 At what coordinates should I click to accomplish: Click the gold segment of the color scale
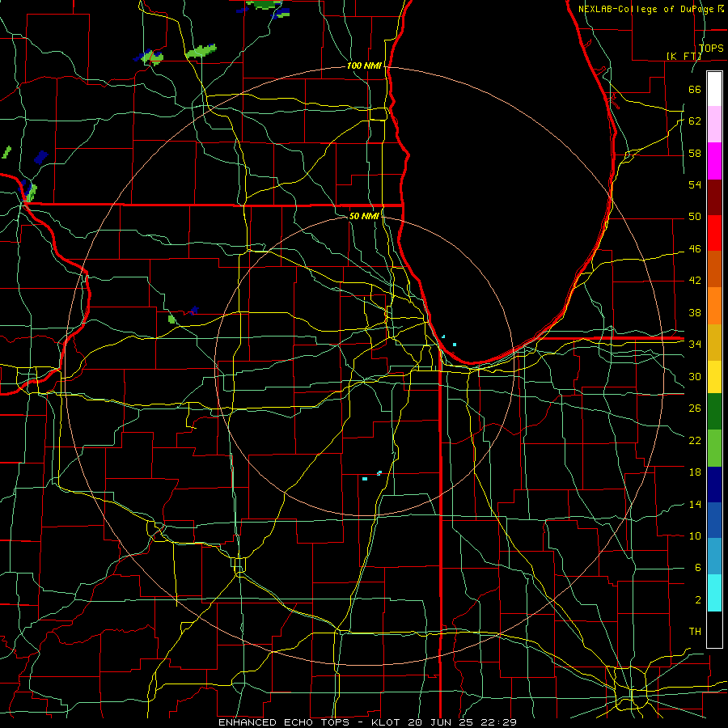[x=714, y=342]
